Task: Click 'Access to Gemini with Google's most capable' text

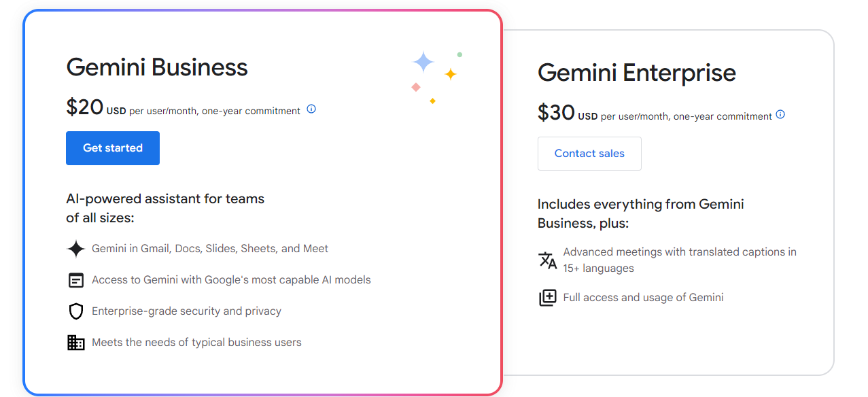Action: tap(231, 280)
